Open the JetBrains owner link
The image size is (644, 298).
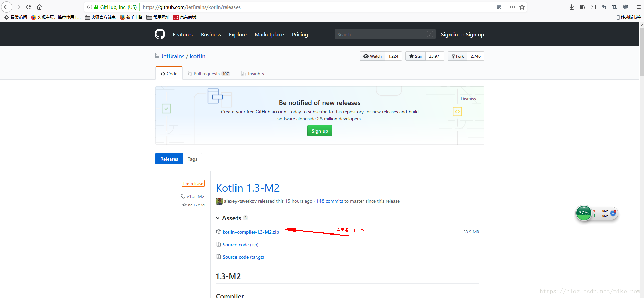[x=173, y=56]
